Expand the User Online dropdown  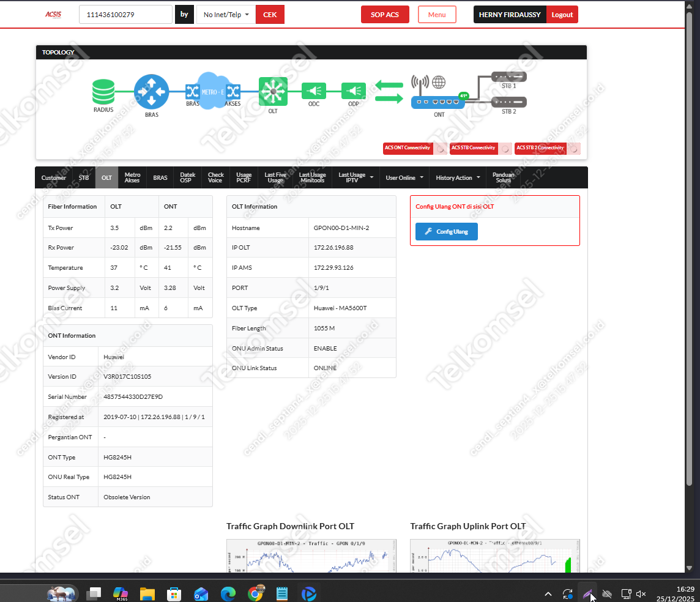coord(404,177)
